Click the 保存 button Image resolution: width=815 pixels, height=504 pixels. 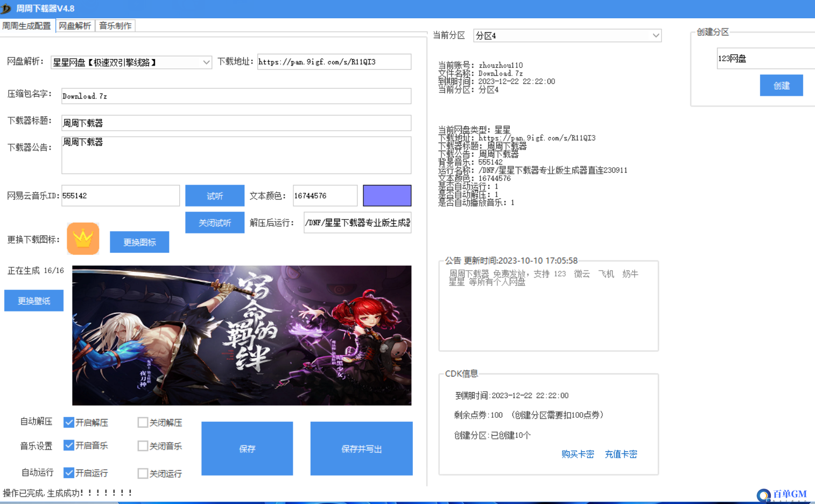click(247, 449)
